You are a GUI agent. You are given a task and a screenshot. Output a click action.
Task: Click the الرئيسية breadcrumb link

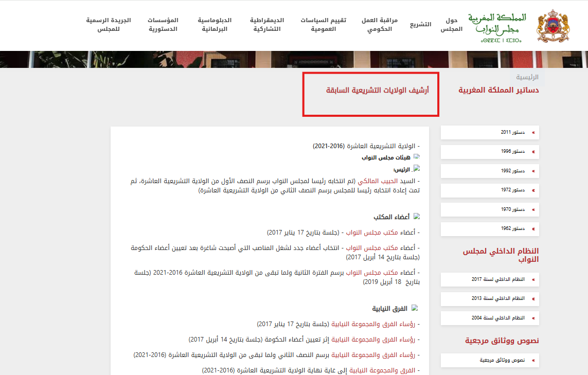click(527, 77)
